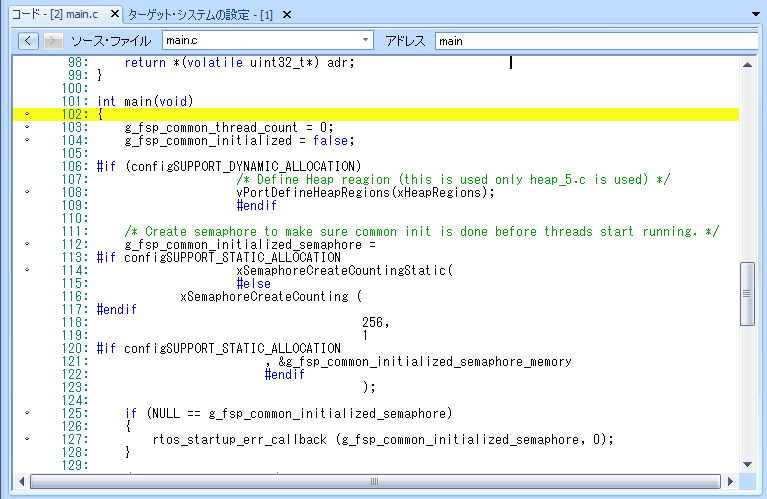Click 'g_fsp_common_thread_count = 0;' statement

229,127
